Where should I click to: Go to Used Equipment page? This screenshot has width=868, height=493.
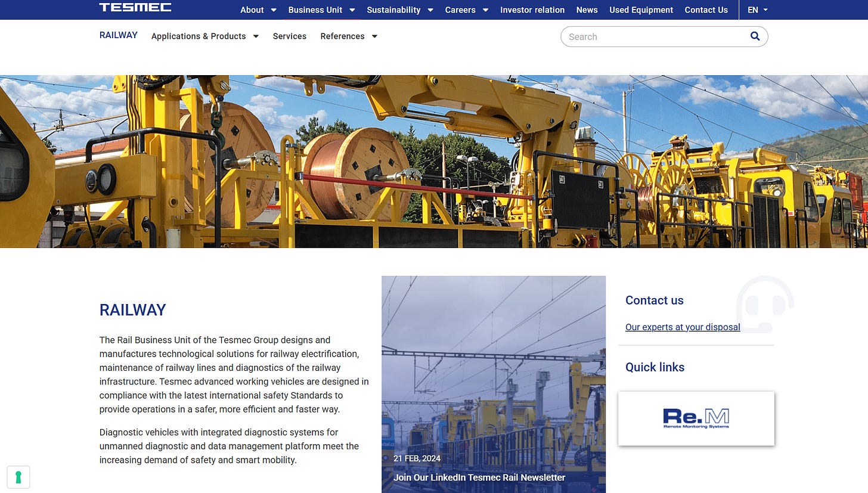(641, 10)
